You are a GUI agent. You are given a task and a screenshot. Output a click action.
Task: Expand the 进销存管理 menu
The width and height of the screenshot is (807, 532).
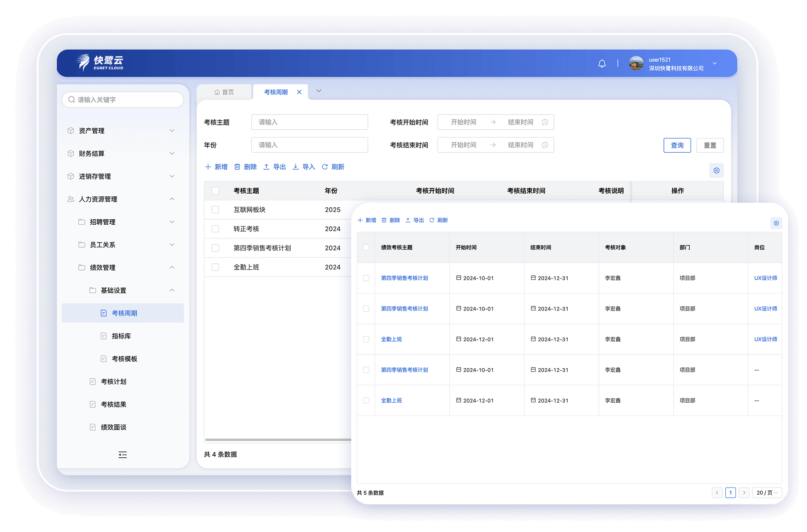[x=122, y=176]
